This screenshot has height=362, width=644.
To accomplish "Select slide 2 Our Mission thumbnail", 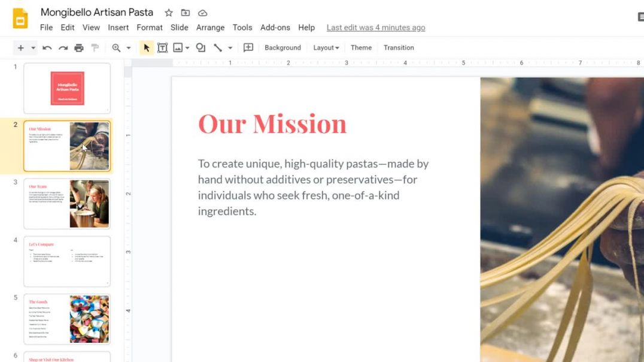I will 67,146.
